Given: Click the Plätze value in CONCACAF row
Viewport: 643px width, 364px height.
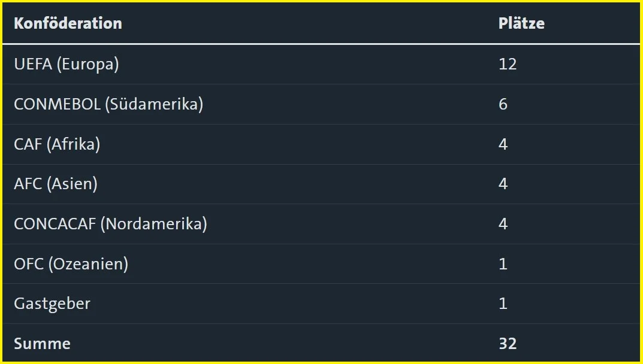Looking at the screenshot, I should (503, 224).
